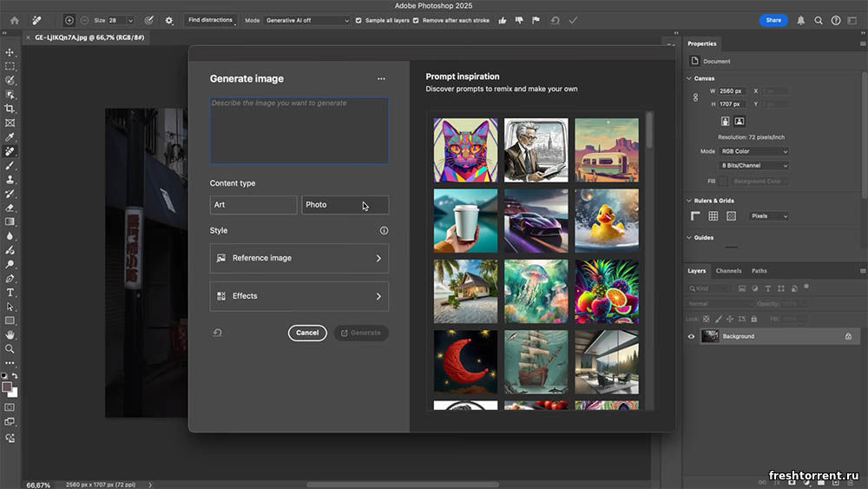Image resolution: width=868 pixels, height=489 pixels.
Task: Switch to the Channels tab
Action: tap(728, 271)
